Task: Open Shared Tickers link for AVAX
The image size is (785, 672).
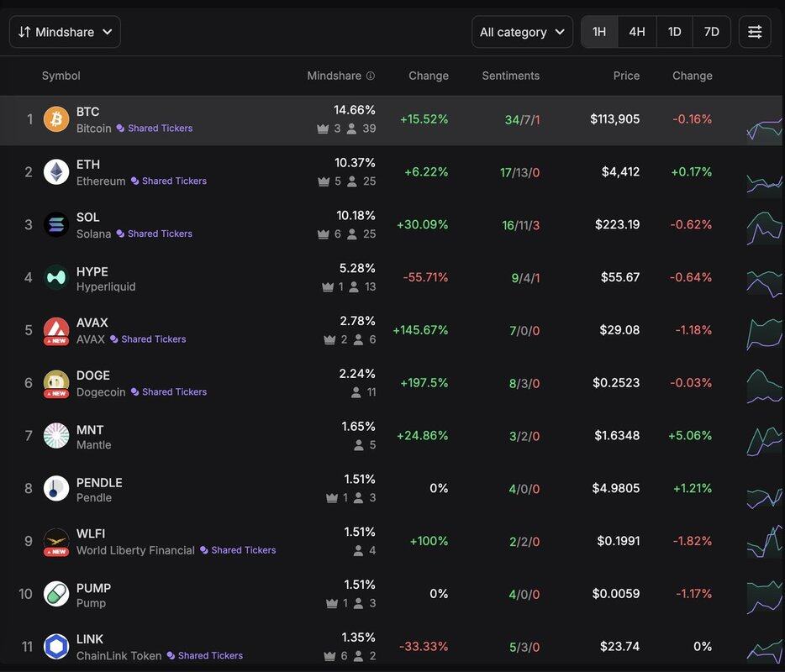Action: (x=148, y=339)
